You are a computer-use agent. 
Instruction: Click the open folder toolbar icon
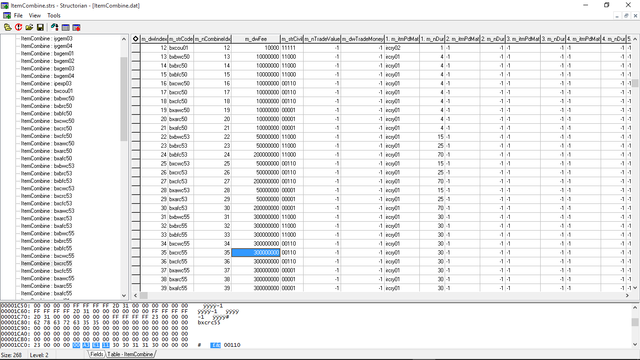pos(29,27)
